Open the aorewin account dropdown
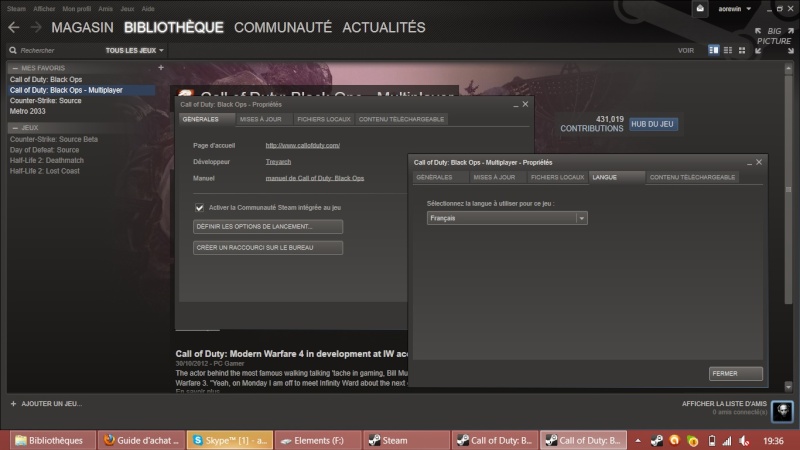The height and width of the screenshot is (450, 800). 734,9
